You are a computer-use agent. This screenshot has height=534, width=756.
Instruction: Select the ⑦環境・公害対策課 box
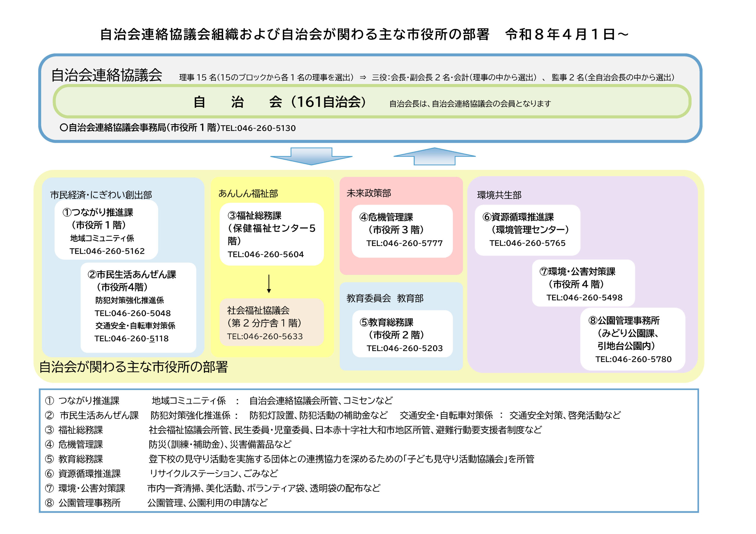[x=583, y=283]
